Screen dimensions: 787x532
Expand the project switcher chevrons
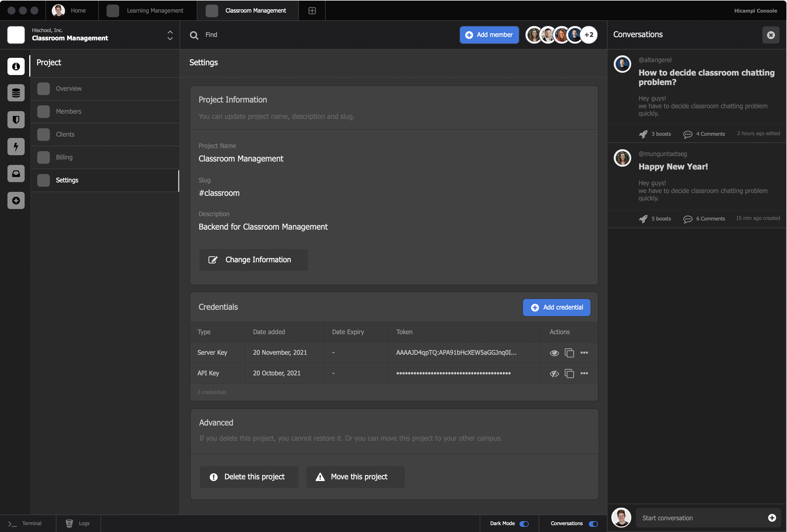pos(170,35)
